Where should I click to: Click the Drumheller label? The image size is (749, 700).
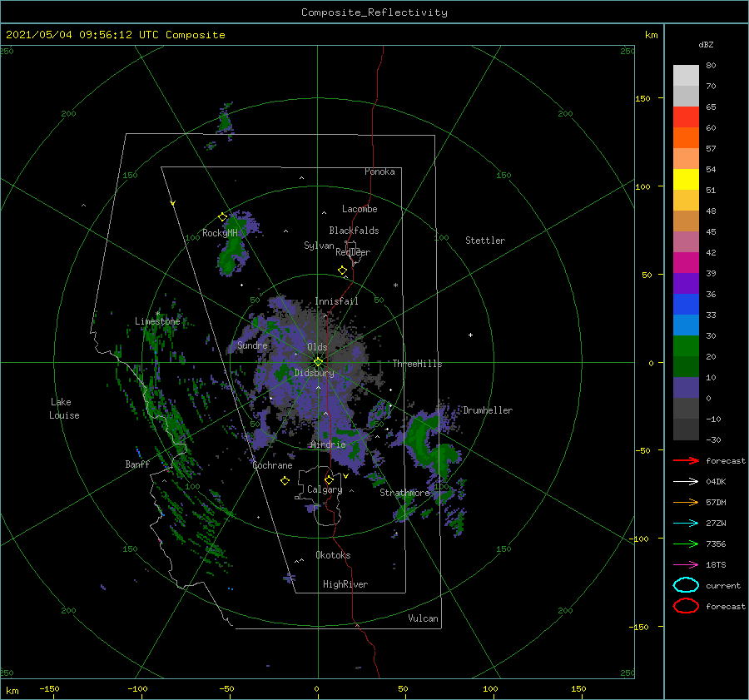tap(488, 410)
